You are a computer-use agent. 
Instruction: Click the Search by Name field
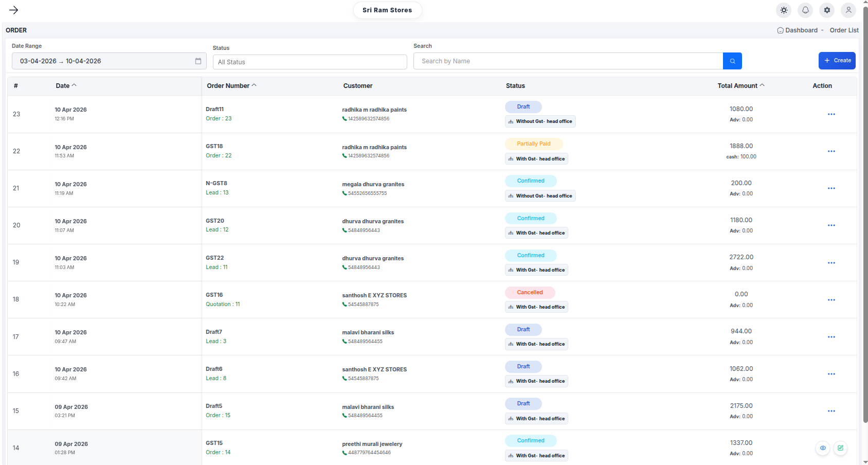pyautogui.click(x=568, y=61)
